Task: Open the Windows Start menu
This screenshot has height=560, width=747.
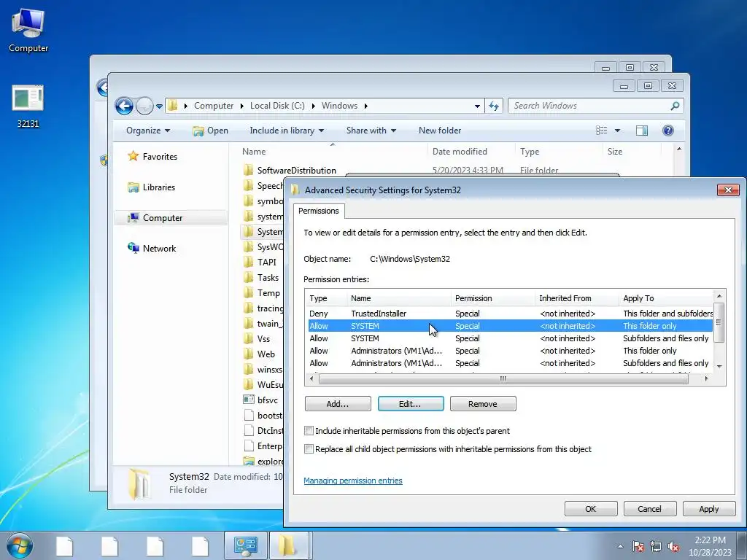Action: click(x=20, y=546)
